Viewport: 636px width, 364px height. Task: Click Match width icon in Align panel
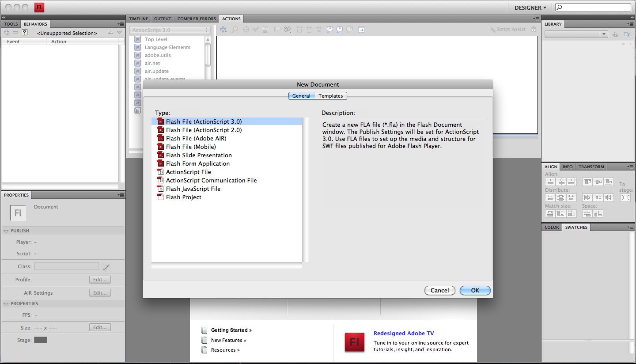[x=550, y=213]
